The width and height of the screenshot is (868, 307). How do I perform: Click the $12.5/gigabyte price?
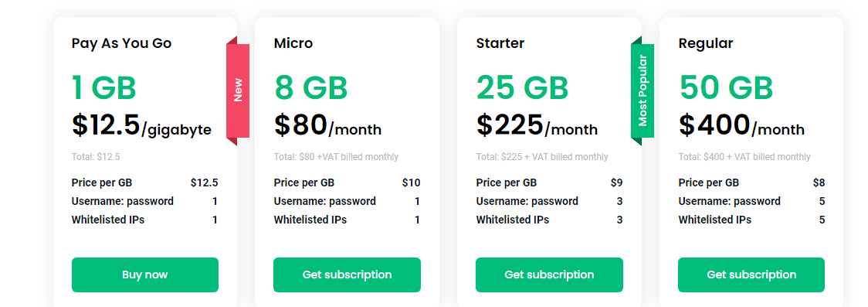(x=141, y=125)
